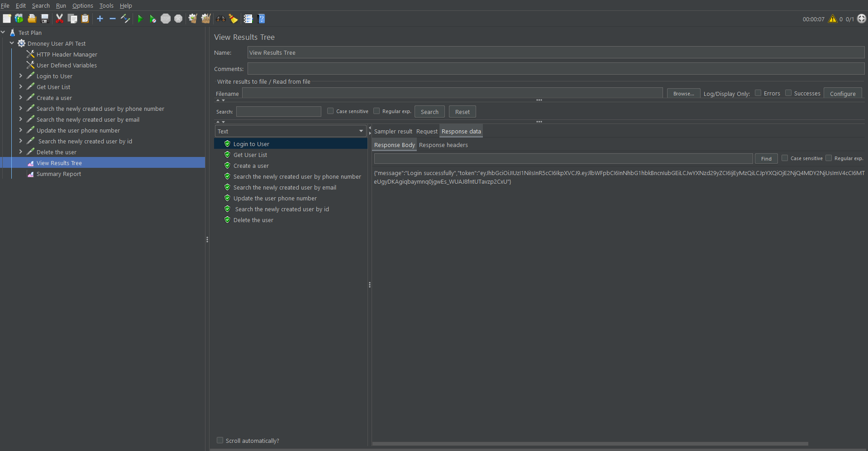Click the Browse... button
The height and width of the screenshot is (451, 868).
(x=683, y=94)
